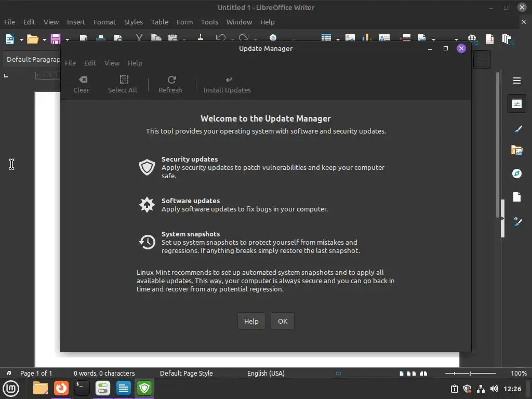Open the Page deck in Writer sidebar
Viewport: 532px width, 399px height.
[x=517, y=197]
